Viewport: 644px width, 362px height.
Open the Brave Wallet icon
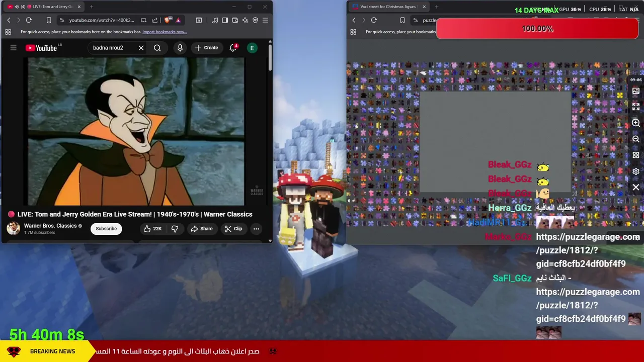coord(235,20)
